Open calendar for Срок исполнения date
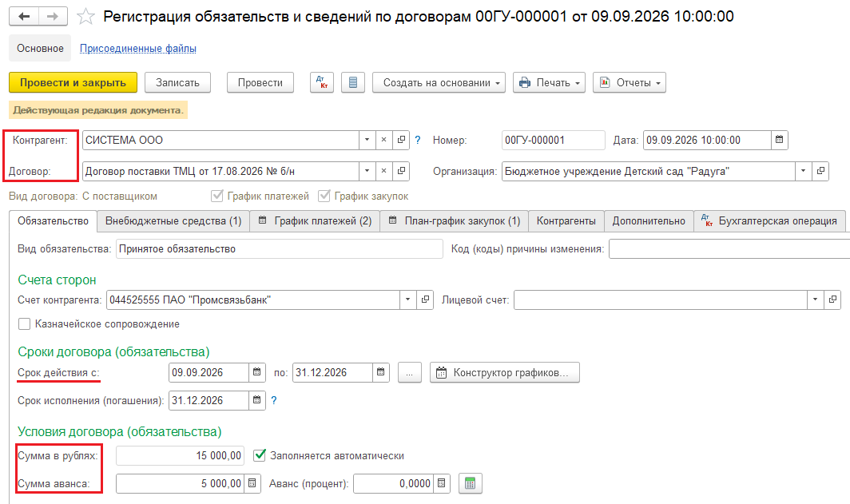850x504 pixels. 257,400
